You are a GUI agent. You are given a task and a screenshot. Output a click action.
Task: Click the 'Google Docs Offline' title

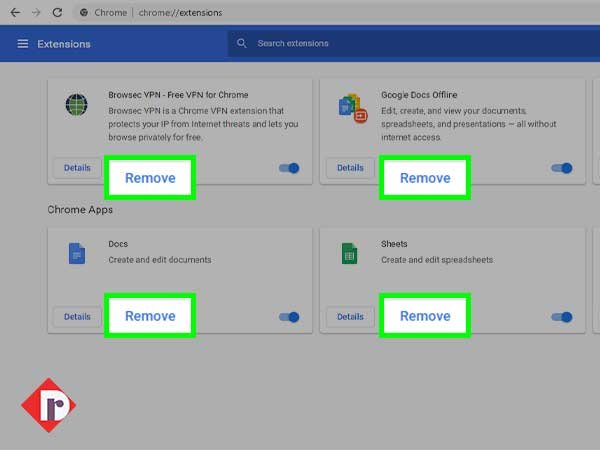point(419,95)
